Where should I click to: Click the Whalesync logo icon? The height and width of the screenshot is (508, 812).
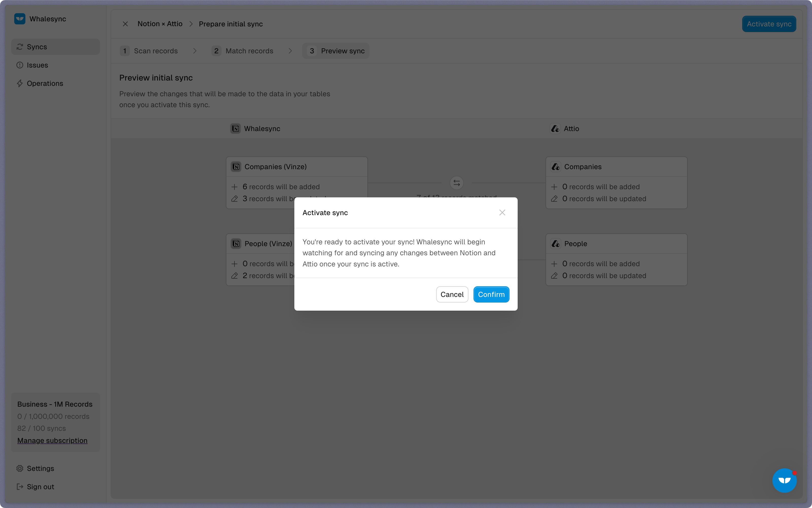[x=20, y=19]
